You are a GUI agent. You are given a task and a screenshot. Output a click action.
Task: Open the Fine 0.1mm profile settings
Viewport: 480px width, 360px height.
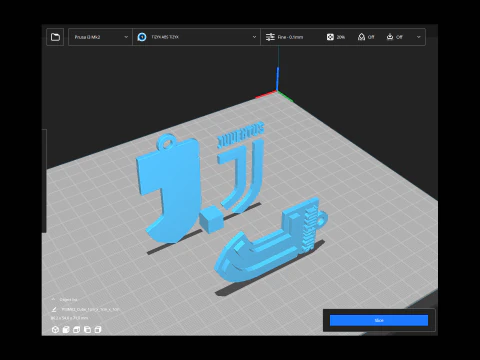pyautogui.click(x=284, y=37)
